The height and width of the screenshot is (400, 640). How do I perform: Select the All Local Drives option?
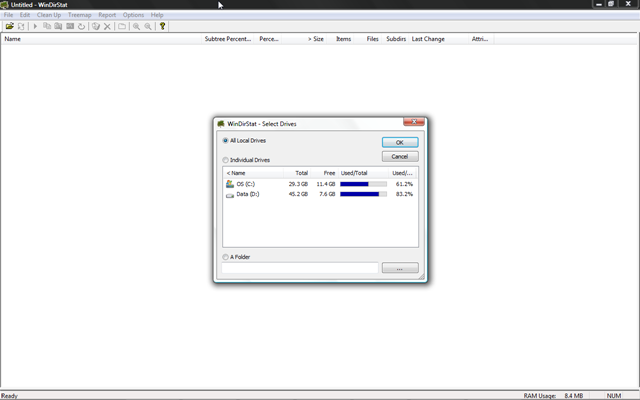tap(226, 141)
